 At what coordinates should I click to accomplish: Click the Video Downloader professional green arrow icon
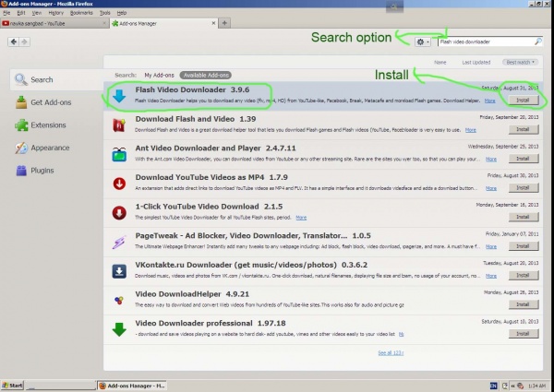[x=119, y=329]
